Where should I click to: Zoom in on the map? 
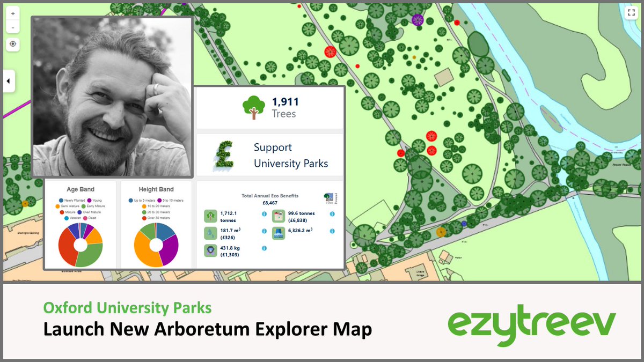(13, 13)
